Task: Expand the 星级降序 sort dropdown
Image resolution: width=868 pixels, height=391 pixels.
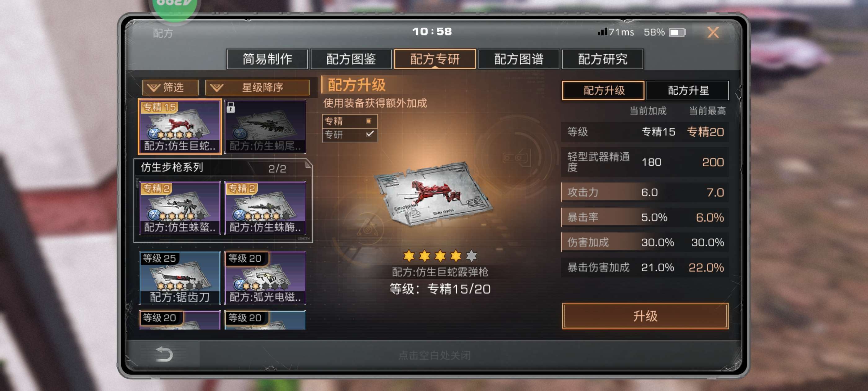Action: click(x=257, y=88)
